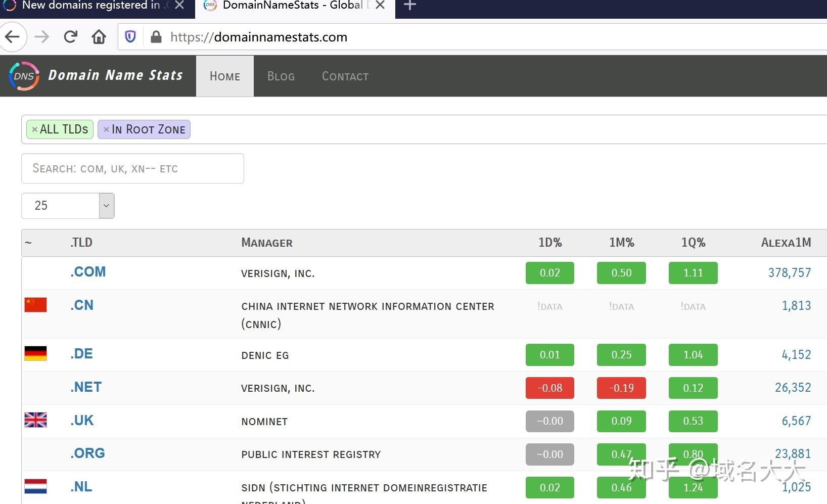
Task: Sort table by the 1D% column header
Action: pyautogui.click(x=550, y=243)
